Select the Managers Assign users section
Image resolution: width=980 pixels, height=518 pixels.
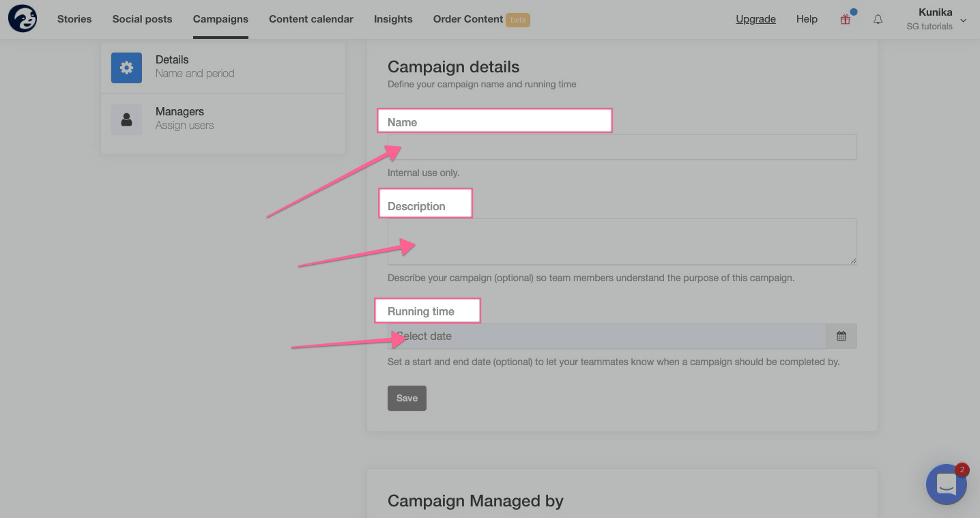point(223,119)
